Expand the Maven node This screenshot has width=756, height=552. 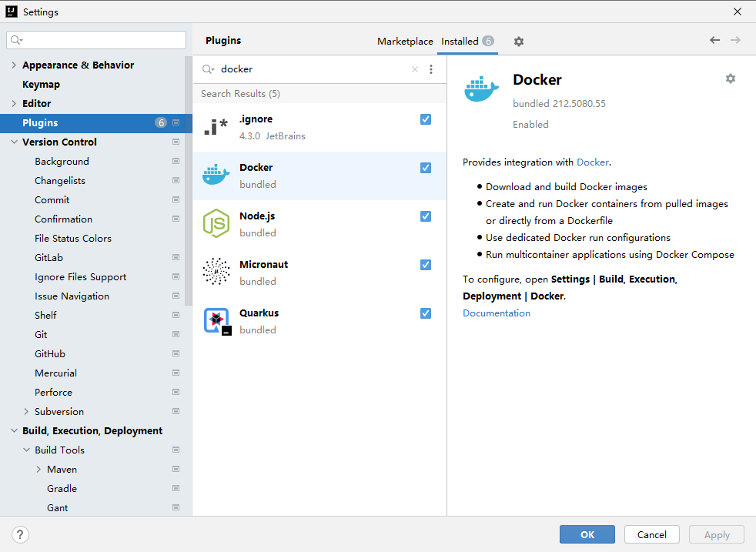[x=38, y=470]
